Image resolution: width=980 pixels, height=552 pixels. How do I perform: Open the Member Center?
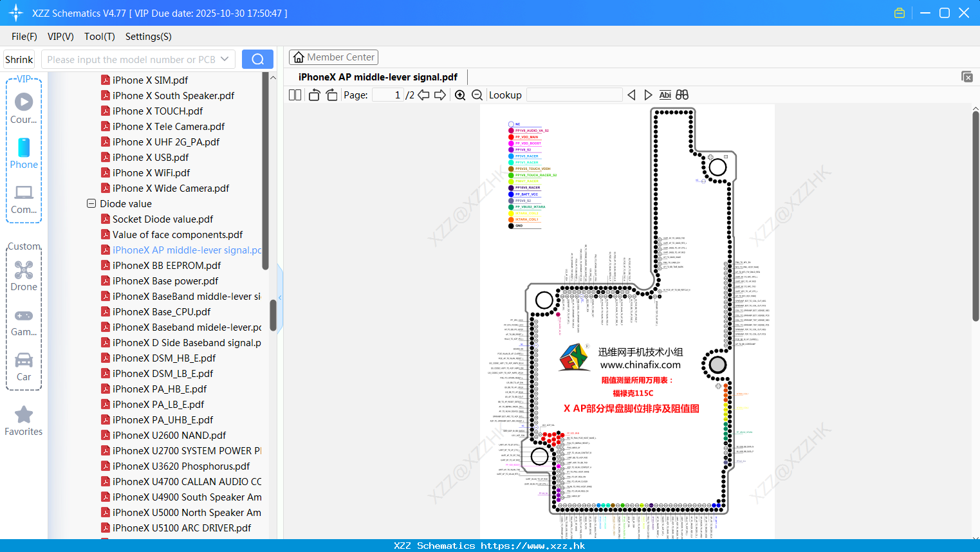pyautogui.click(x=333, y=57)
